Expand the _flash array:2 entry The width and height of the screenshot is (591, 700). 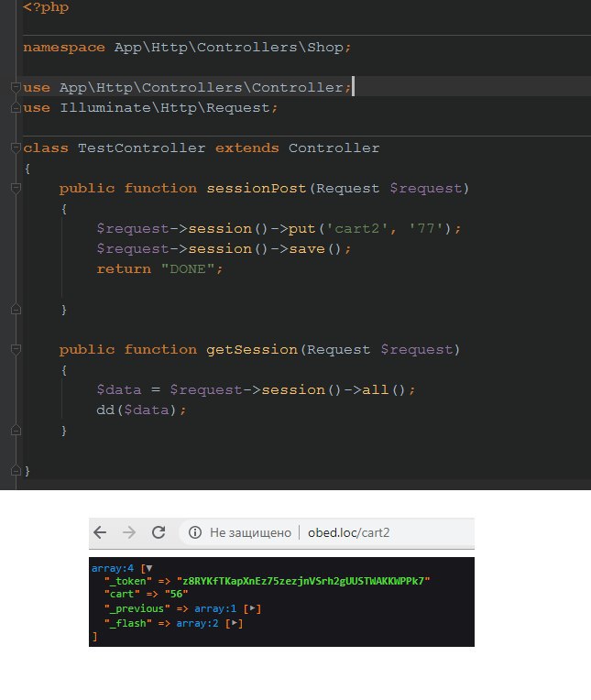(235, 623)
